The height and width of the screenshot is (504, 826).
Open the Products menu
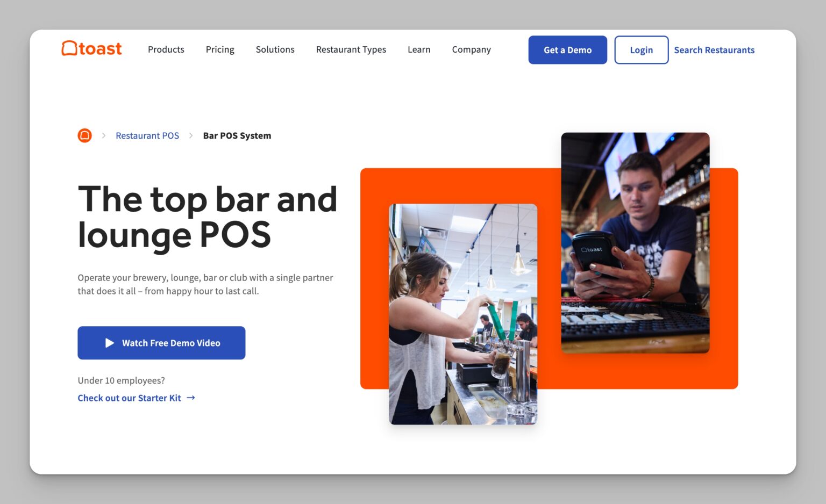166,49
